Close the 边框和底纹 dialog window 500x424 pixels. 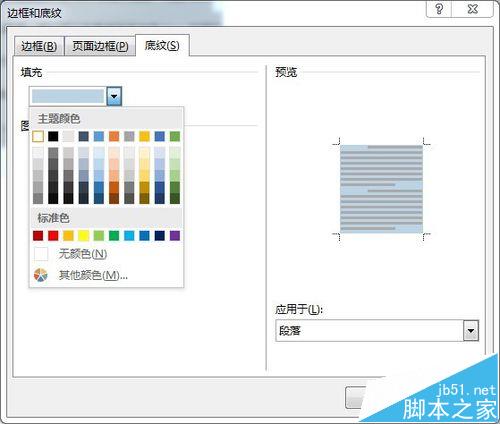click(472, 9)
